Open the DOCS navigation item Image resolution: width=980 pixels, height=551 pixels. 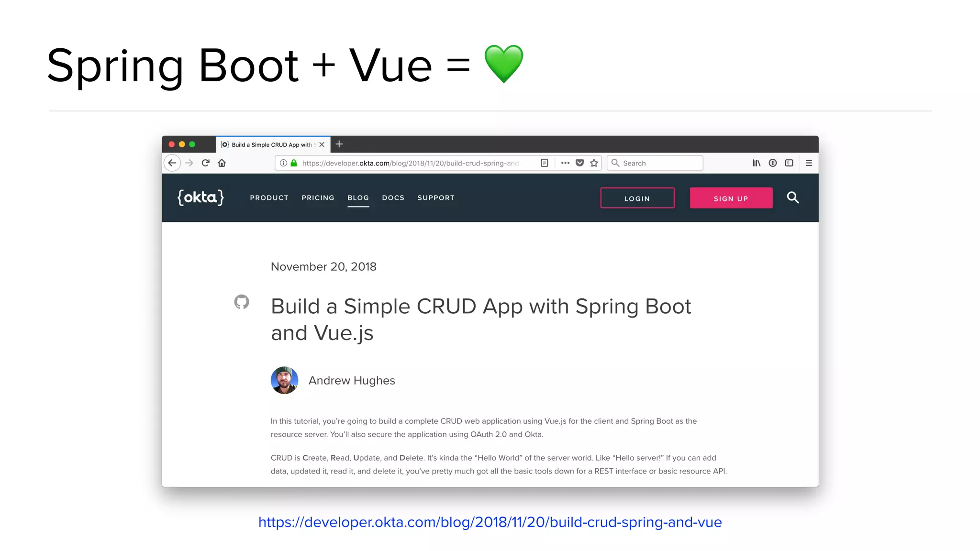point(393,198)
